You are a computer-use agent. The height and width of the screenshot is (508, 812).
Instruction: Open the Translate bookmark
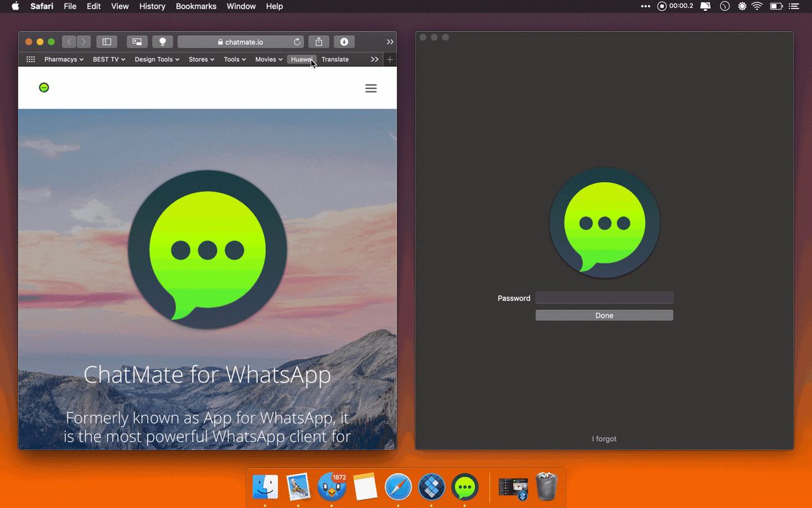click(335, 60)
